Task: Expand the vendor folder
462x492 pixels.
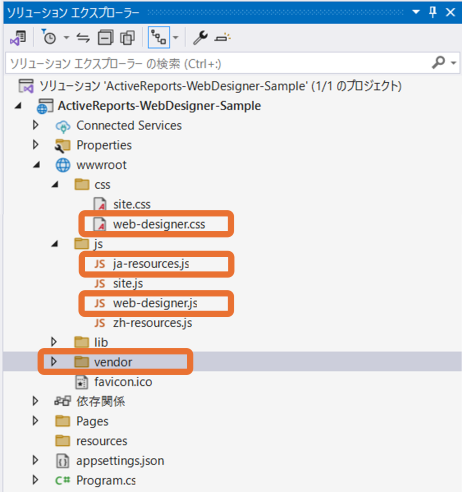Action: tap(54, 361)
